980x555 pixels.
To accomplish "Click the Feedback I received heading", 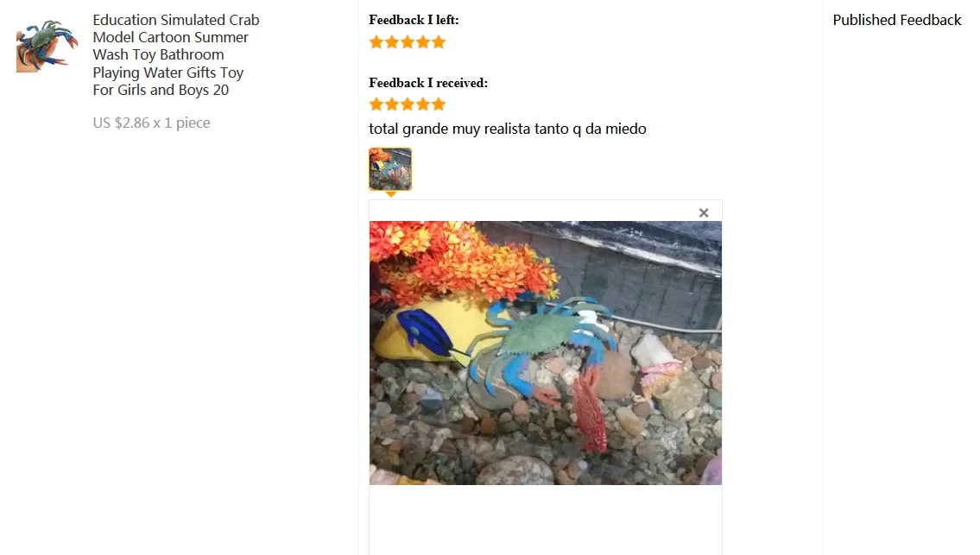I will pos(428,83).
